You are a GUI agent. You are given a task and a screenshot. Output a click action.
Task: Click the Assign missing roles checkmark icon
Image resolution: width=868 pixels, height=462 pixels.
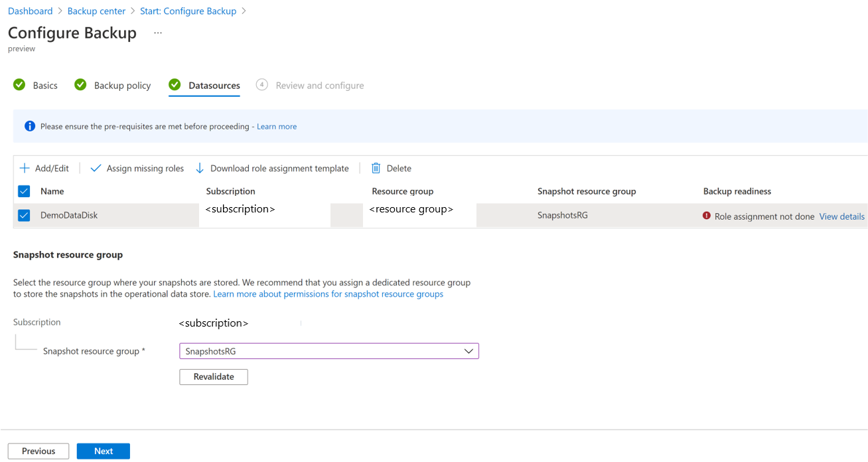(x=96, y=168)
